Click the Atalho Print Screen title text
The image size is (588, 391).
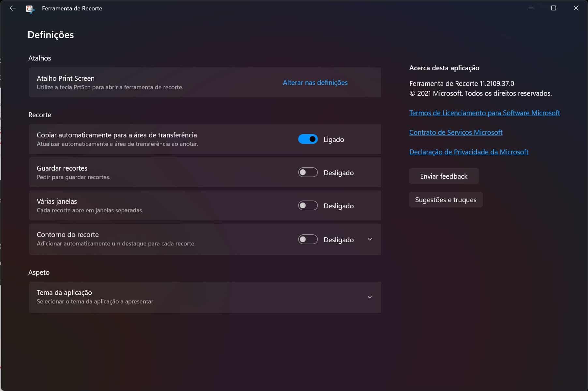point(66,78)
